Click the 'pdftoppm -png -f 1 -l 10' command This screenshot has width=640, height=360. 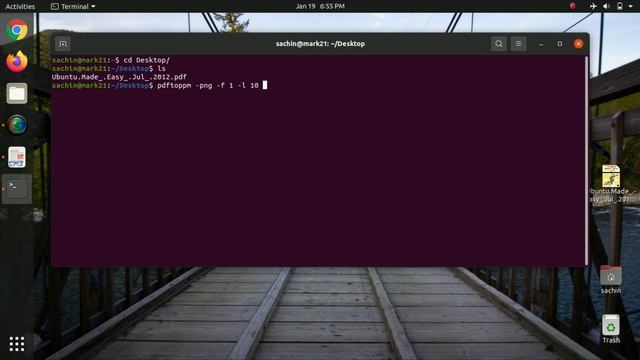[x=208, y=85]
